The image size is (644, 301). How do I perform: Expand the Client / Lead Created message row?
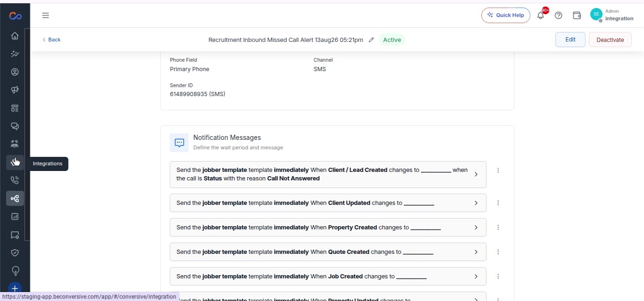coord(328,174)
